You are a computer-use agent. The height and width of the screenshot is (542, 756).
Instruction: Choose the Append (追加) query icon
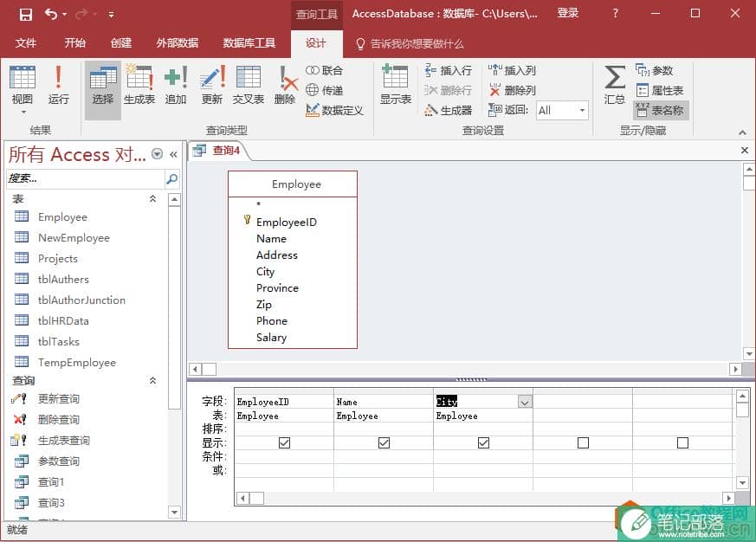[176, 85]
